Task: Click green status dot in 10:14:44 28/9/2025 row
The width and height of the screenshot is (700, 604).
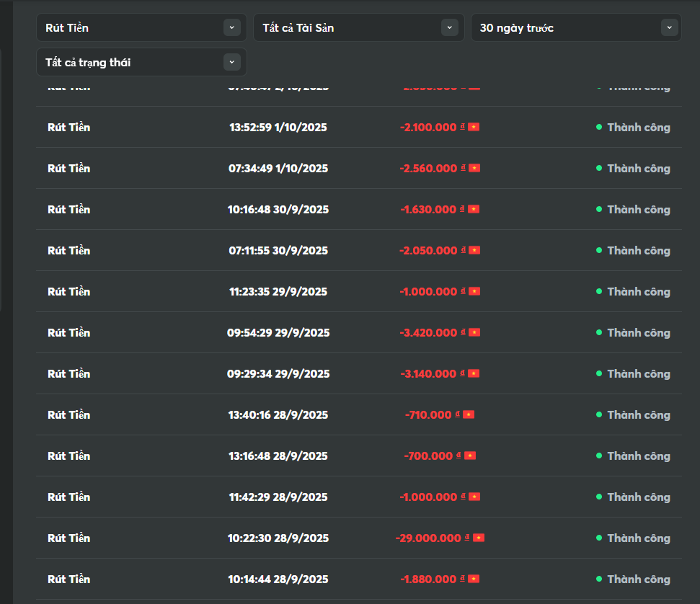Action: click(x=598, y=579)
